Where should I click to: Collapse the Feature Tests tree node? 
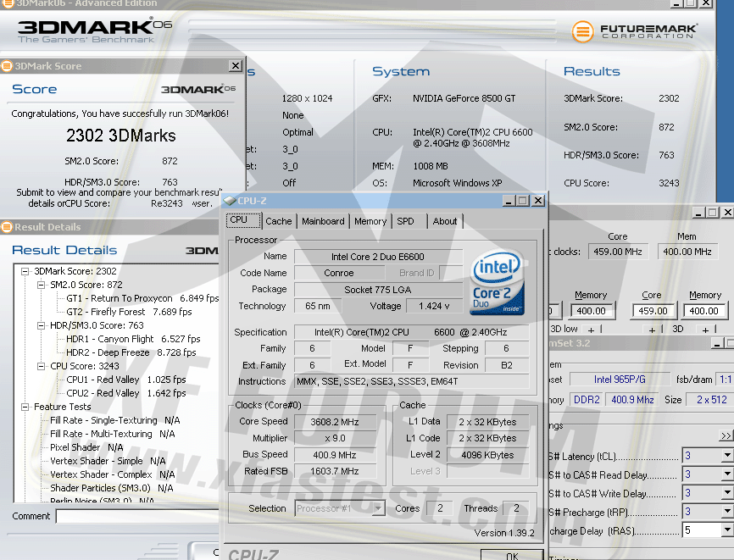25,408
